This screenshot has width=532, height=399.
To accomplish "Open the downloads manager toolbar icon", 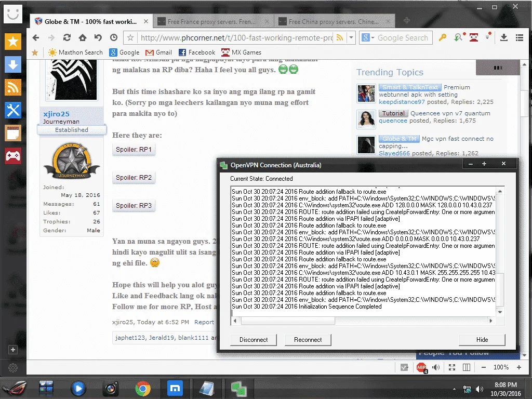I will [x=504, y=37].
